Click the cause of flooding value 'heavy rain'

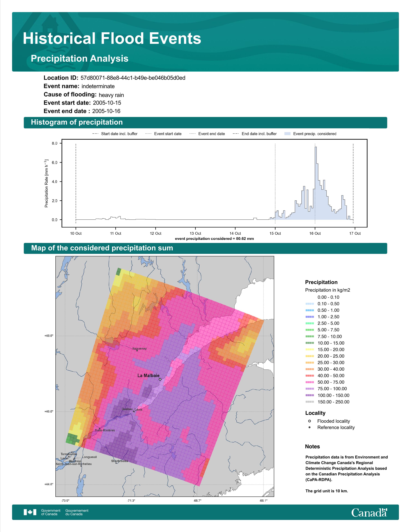[111, 95]
